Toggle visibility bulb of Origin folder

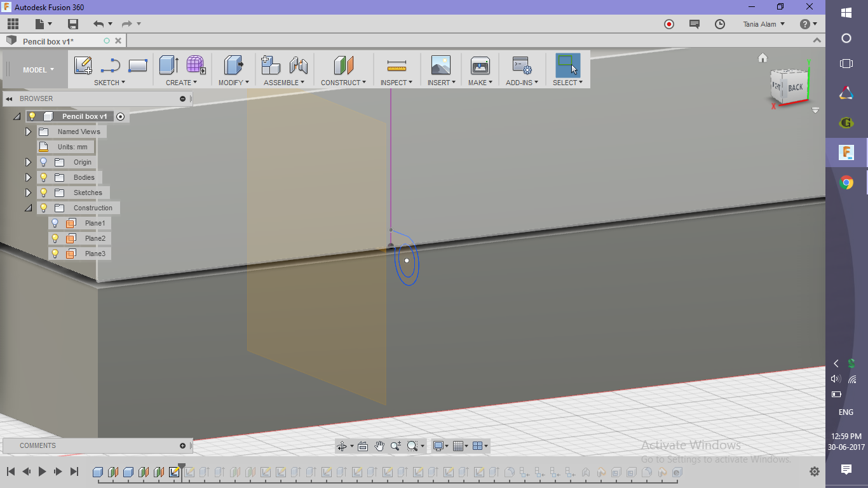point(44,162)
